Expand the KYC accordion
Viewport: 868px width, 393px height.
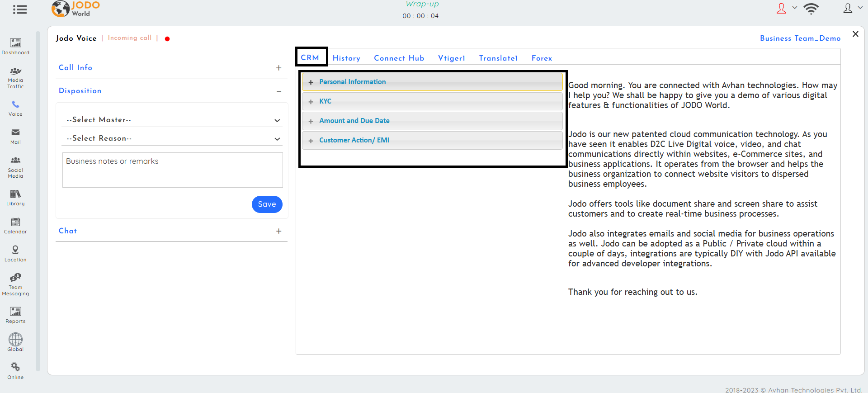click(432, 101)
